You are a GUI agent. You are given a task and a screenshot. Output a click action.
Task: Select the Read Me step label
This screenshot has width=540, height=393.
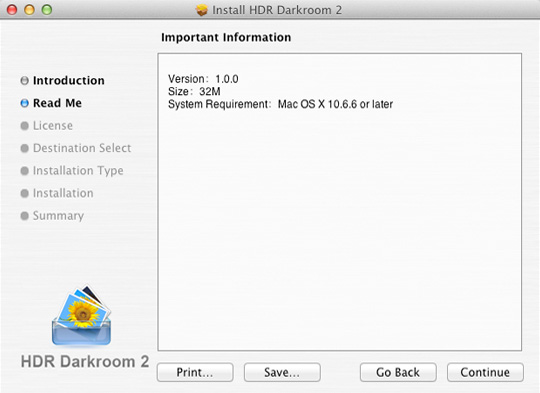[x=57, y=103]
